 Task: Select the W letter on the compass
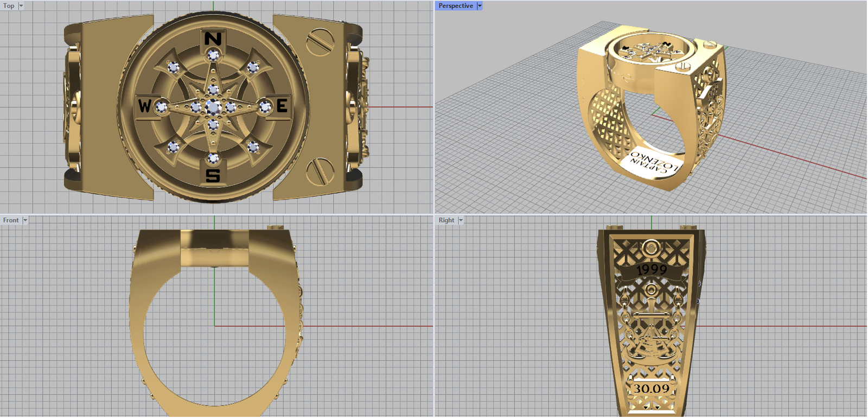coord(144,106)
